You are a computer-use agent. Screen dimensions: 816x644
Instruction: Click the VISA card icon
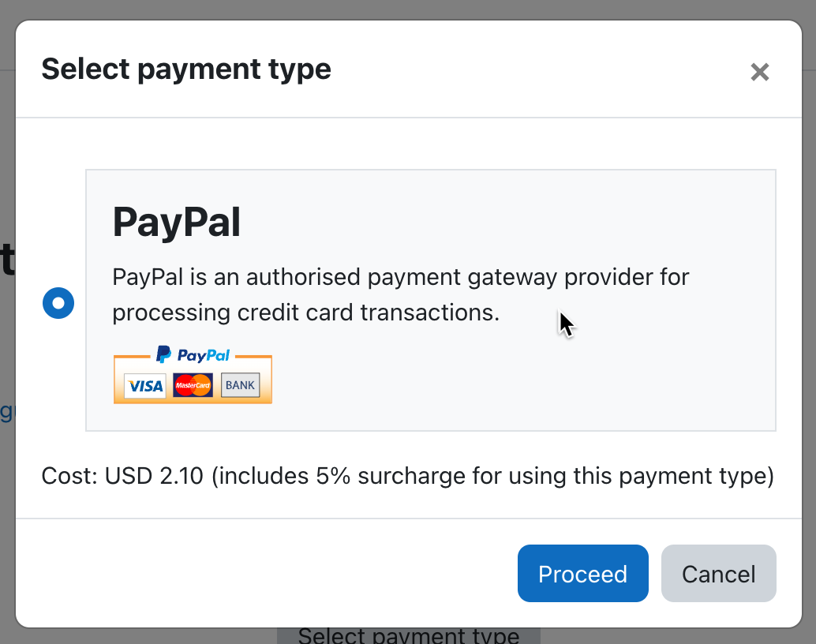pos(145,386)
